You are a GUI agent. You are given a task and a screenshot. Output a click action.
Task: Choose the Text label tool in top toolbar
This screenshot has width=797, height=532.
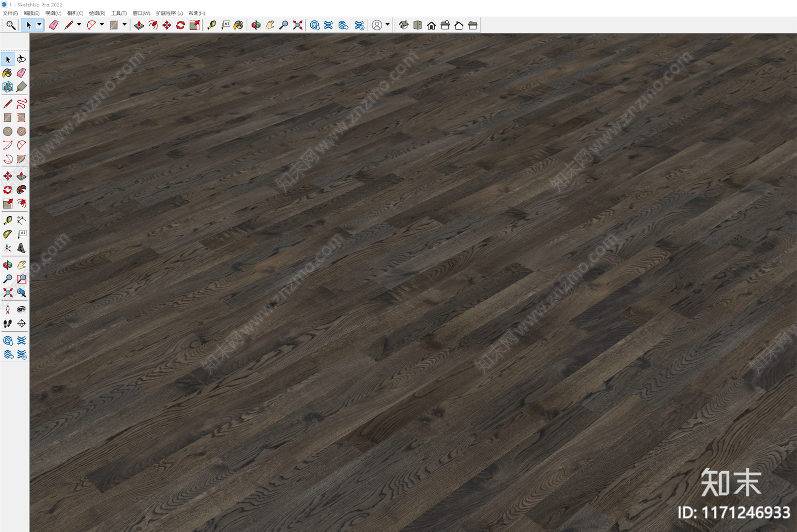[226, 25]
